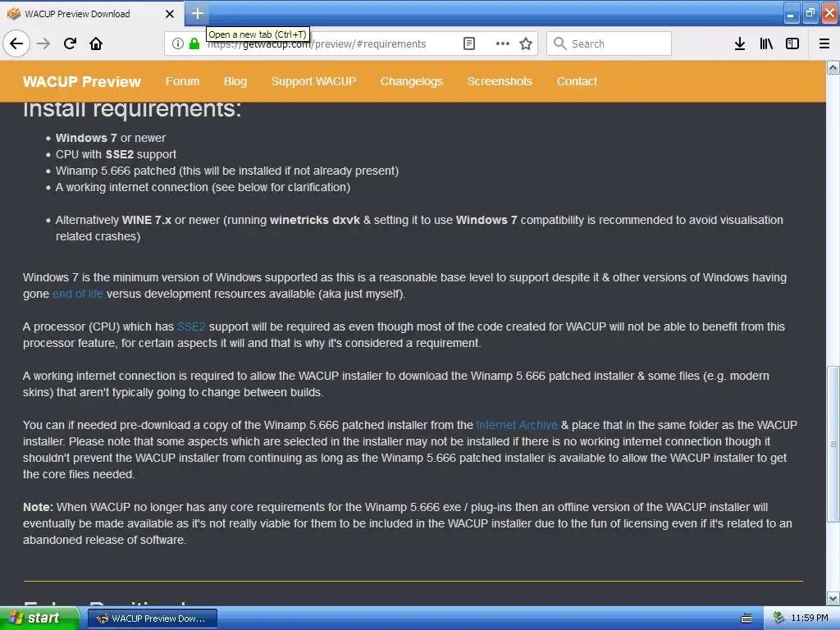Open the WACUP Preview home link
Image resolution: width=840 pixels, height=630 pixels.
pyautogui.click(x=82, y=81)
